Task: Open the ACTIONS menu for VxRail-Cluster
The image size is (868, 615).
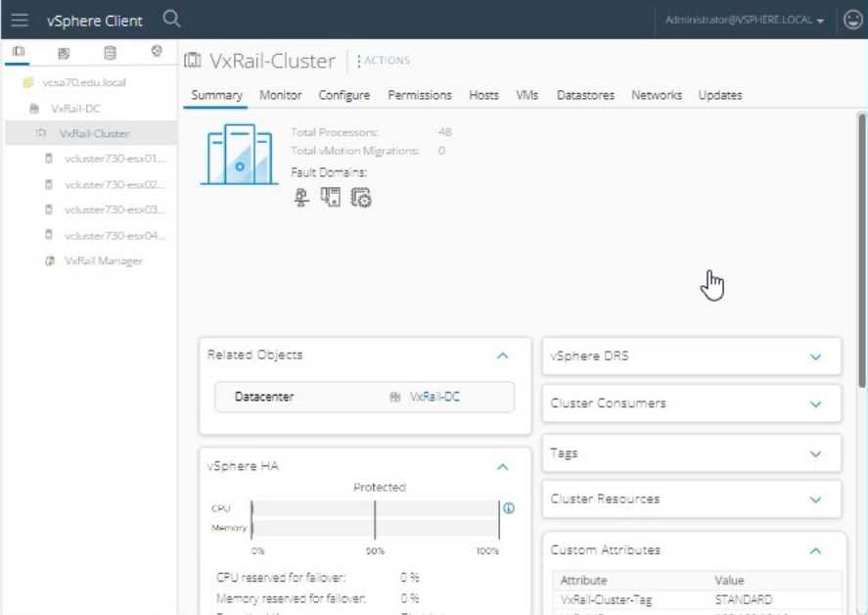Action: 384,60
